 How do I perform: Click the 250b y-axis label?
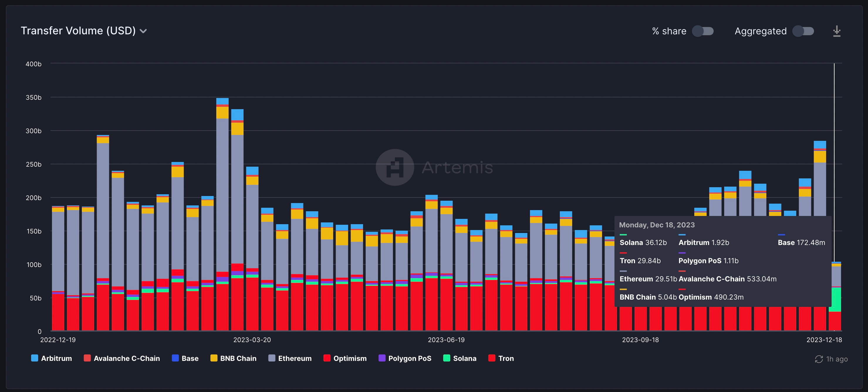click(x=33, y=164)
